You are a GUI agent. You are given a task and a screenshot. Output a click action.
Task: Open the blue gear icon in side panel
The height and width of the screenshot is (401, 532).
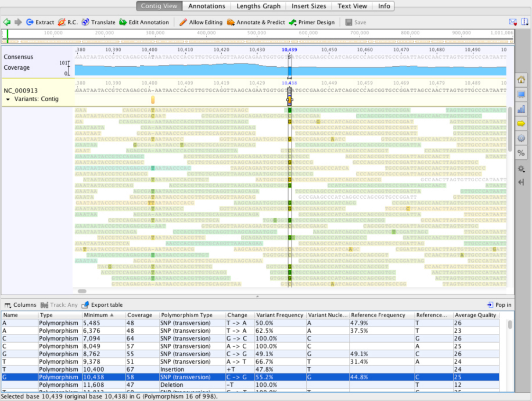coord(521,138)
